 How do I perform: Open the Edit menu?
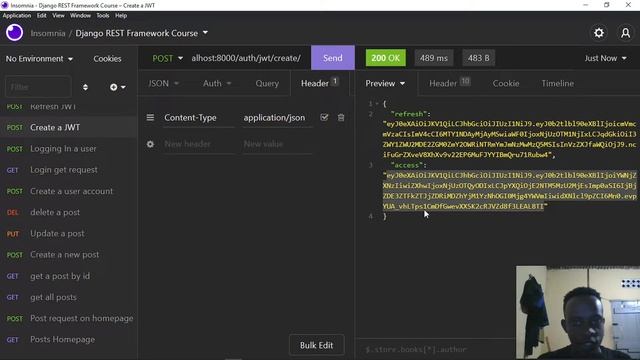[x=42, y=16]
